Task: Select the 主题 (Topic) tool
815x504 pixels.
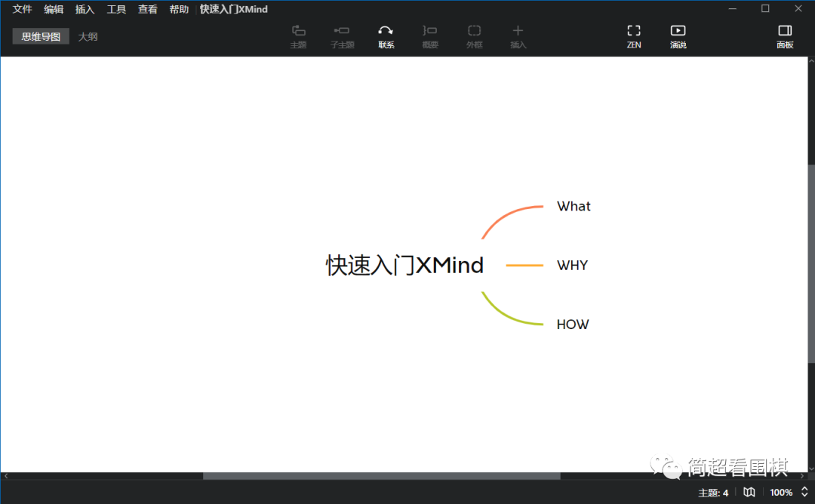Action: pyautogui.click(x=298, y=36)
